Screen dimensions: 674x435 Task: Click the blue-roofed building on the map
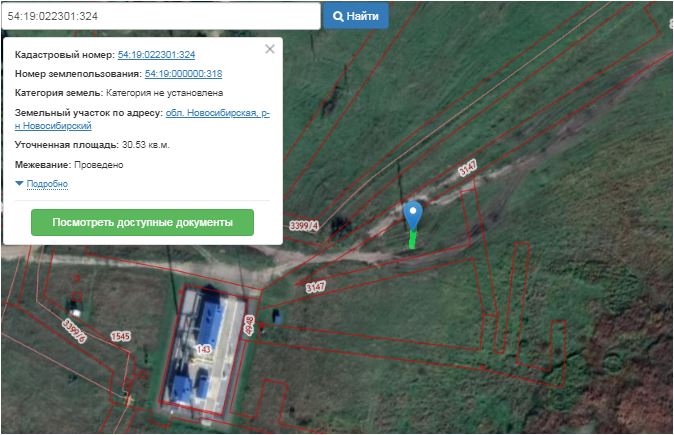[210, 320]
